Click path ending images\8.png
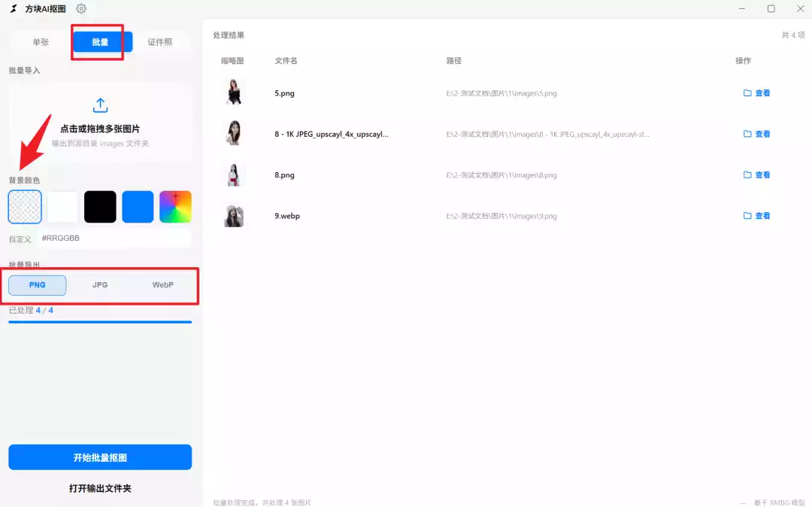This screenshot has height=507, width=812. pos(501,175)
